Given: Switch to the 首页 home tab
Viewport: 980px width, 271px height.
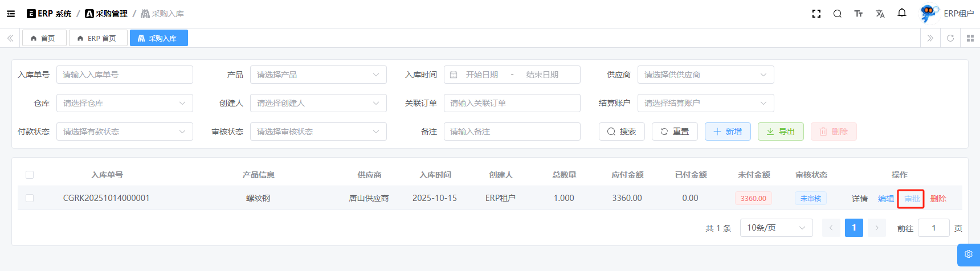Looking at the screenshot, I should [44, 38].
